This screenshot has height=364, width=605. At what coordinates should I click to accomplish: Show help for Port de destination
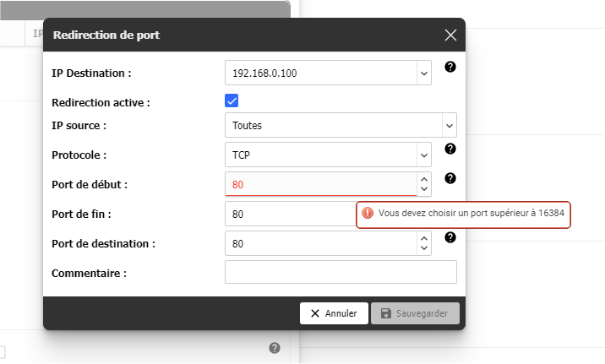[x=450, y=237]
